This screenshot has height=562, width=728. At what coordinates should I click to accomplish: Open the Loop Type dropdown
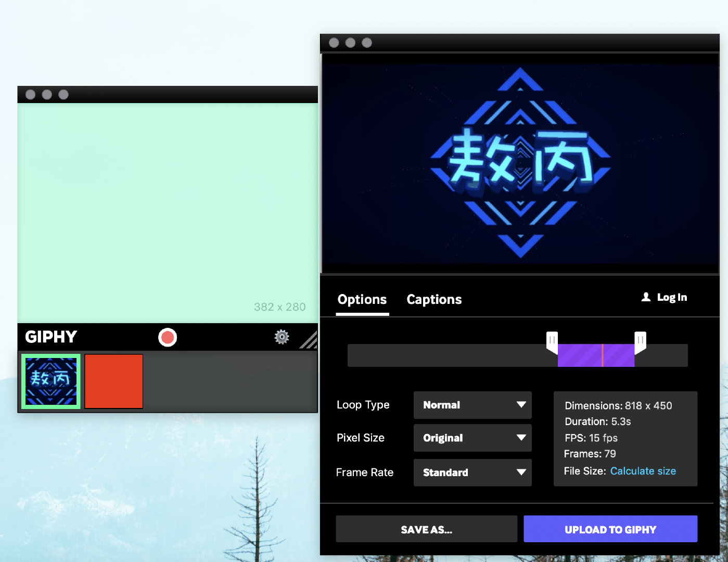472,405
